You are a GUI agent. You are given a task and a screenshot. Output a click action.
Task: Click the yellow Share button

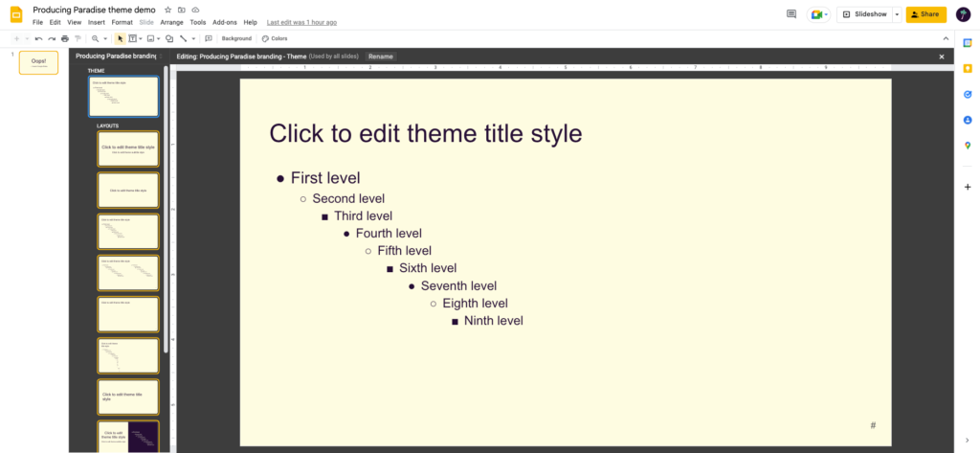(x=926, y=14)
